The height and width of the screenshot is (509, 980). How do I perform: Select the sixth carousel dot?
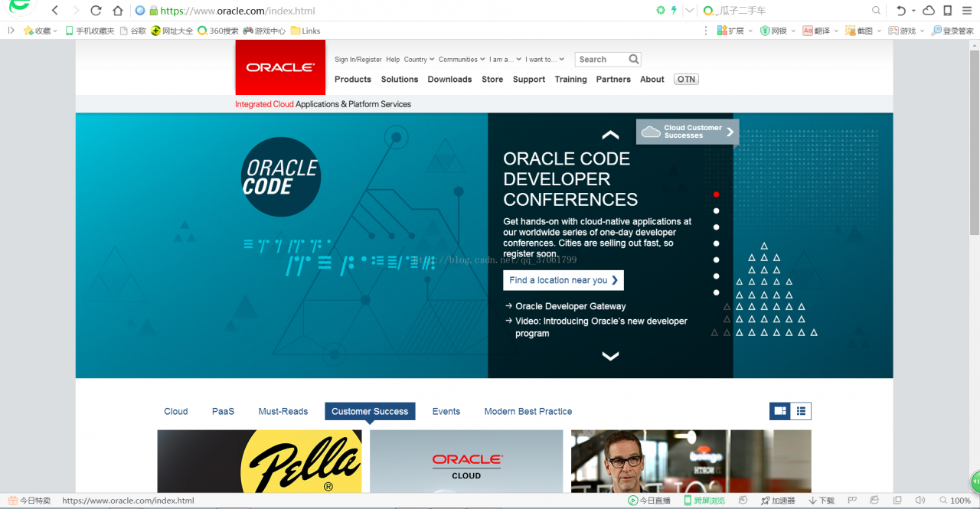click(x=716, y=276)
